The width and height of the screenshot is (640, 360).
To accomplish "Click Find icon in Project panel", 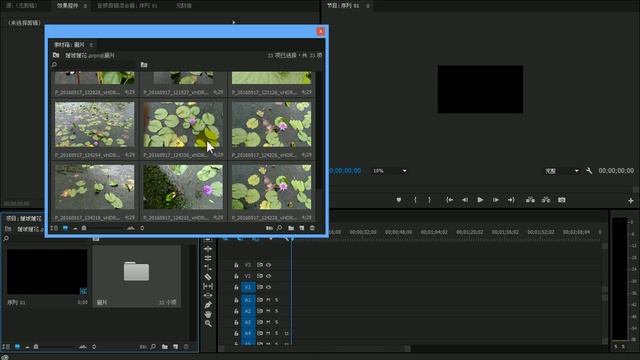I will pyautogui.click(x=153, y=347).
